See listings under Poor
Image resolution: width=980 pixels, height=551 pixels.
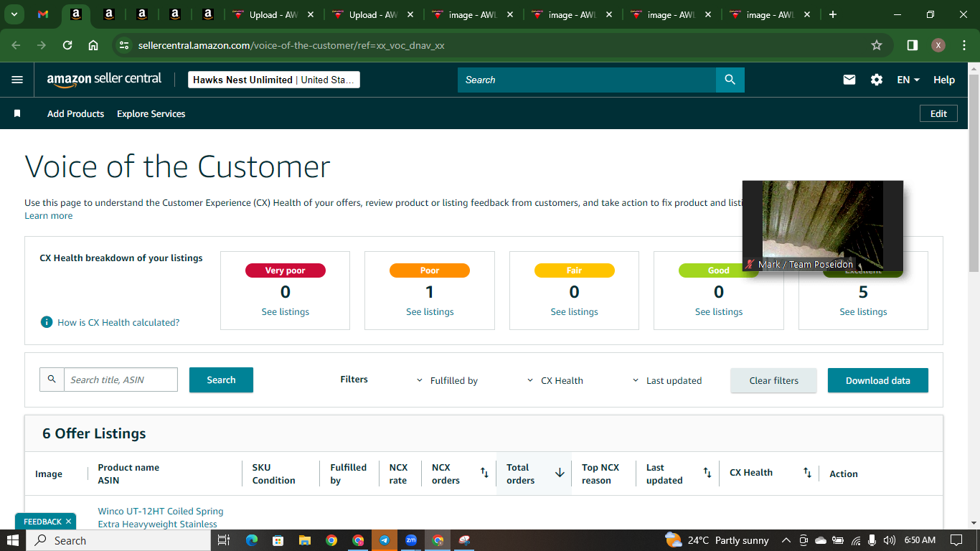[430, 311]
